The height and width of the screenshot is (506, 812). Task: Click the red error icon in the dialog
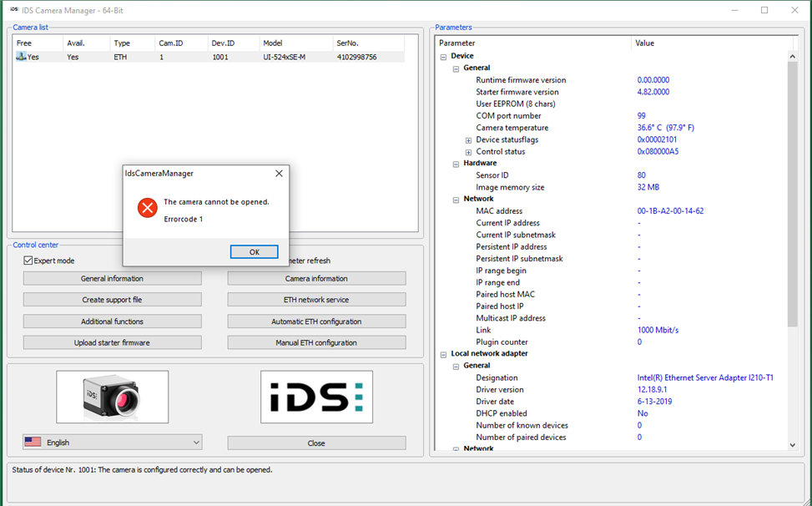pos(148,208)
